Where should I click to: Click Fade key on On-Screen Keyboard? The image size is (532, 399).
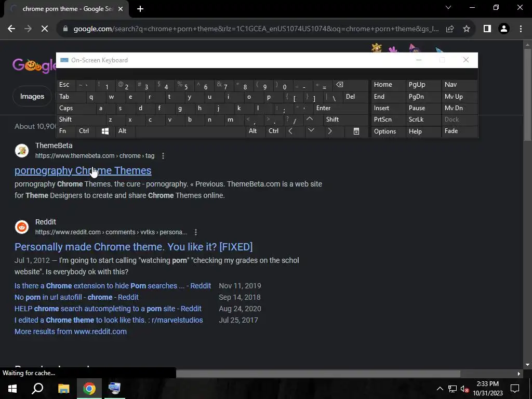tap(459, 131)
